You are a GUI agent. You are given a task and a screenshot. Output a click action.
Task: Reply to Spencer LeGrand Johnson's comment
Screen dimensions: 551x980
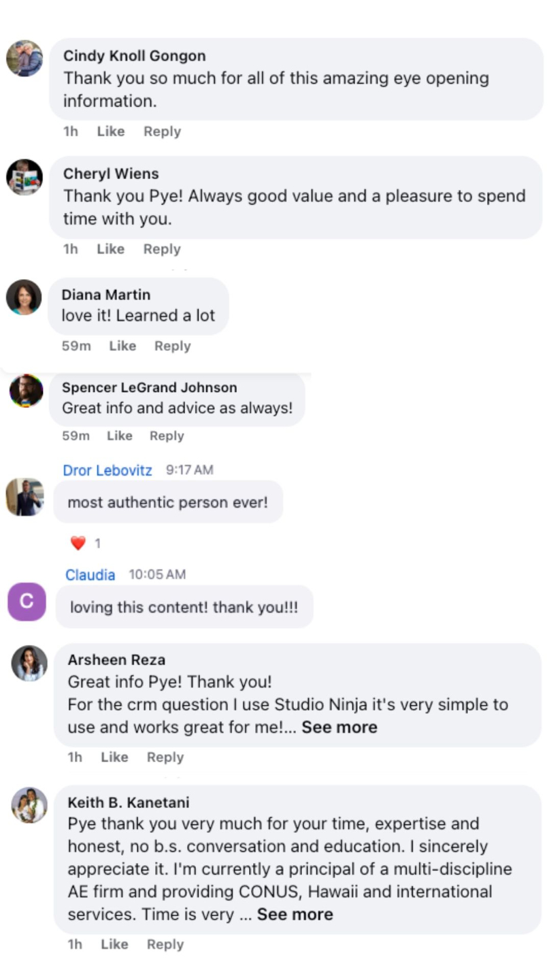[x=167, y=436]
